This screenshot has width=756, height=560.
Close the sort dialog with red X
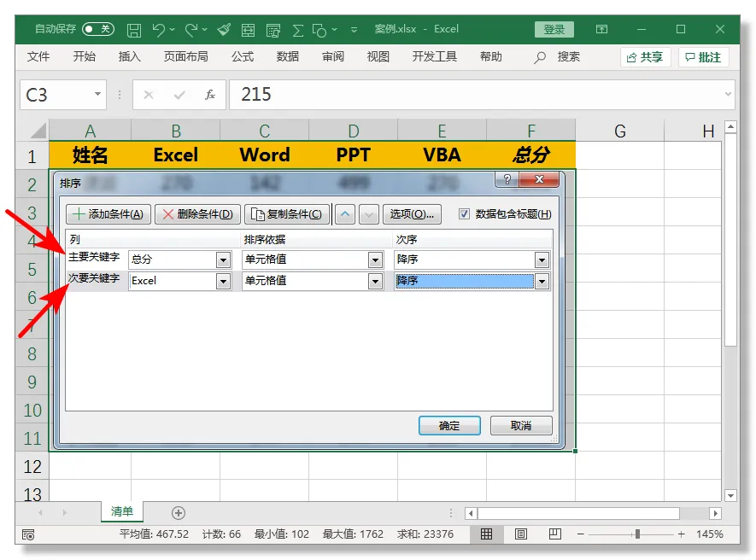click(x=539, y=179)
